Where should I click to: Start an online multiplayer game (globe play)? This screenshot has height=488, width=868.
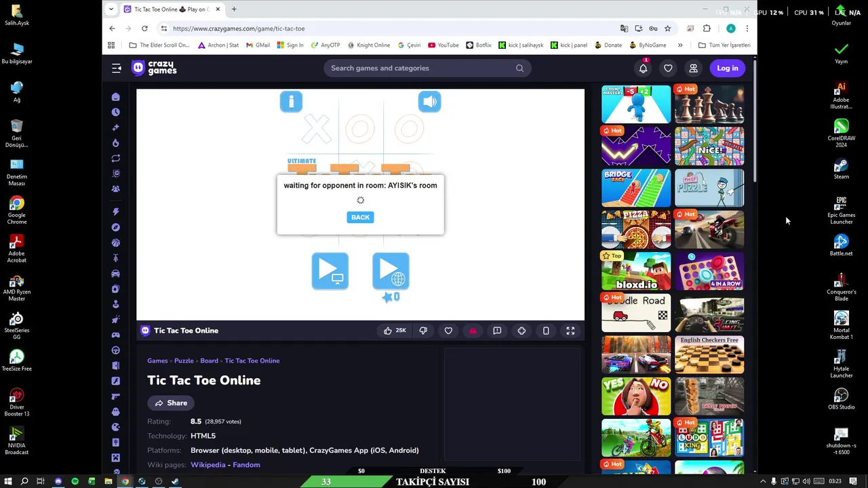click(391, 270)
